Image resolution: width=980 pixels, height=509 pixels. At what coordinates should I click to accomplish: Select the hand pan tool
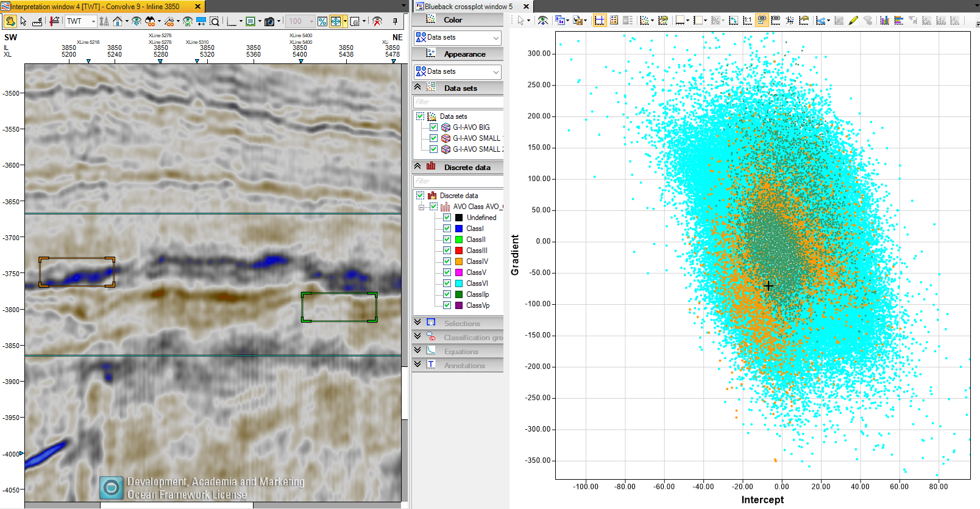point(10,21)
